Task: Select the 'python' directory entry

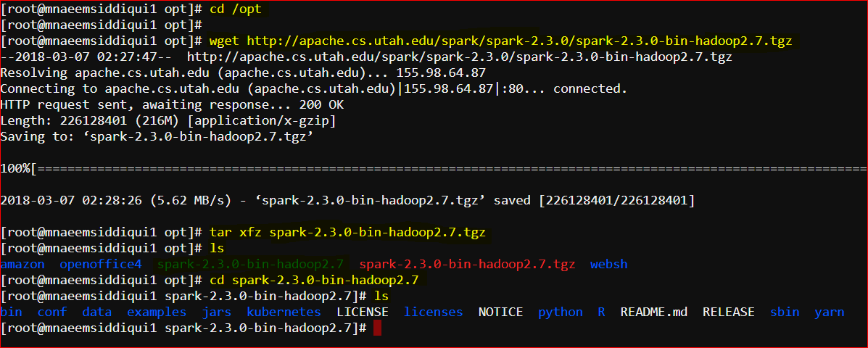Action: [561, 312]
